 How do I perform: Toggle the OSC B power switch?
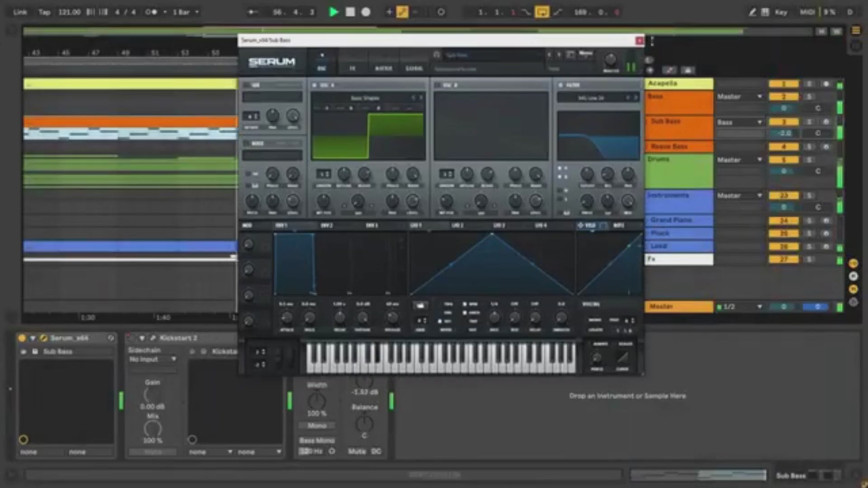pos(437,85)
